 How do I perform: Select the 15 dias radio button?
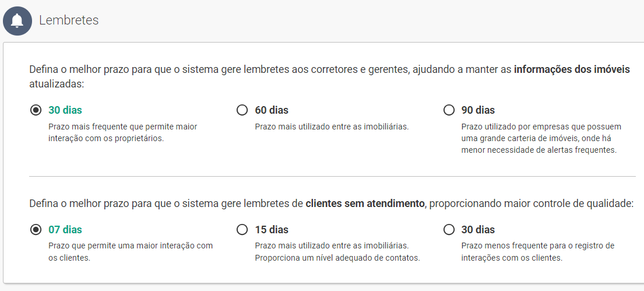pyautogui.click(x=242, y=230)
